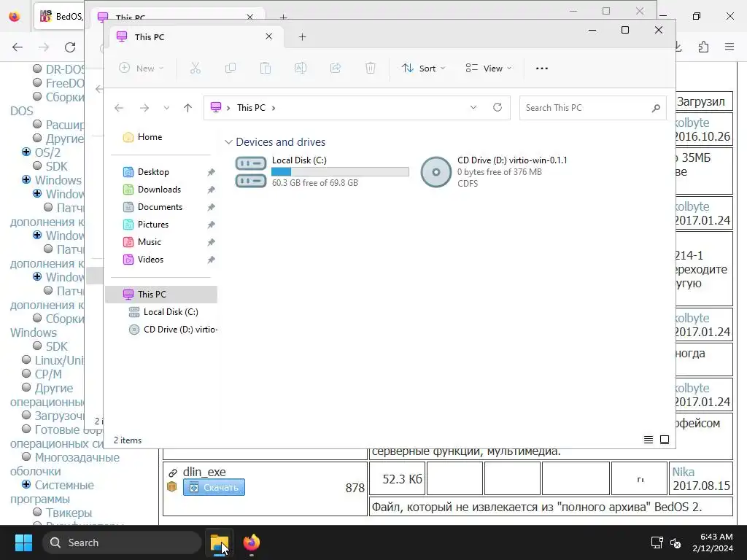Click the Delete trash icon in toolbar
The image size is (747, 560).
pyautogui.click(x=370, y=68)
